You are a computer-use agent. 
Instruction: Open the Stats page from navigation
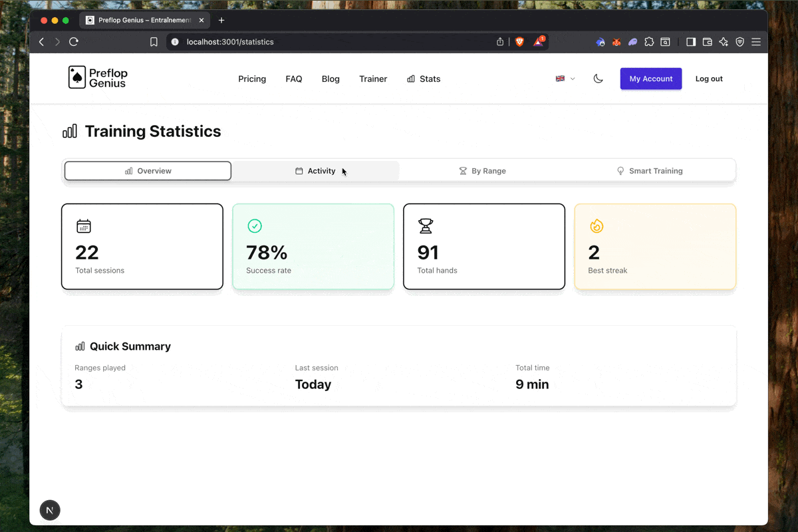[x=424, y=78]
